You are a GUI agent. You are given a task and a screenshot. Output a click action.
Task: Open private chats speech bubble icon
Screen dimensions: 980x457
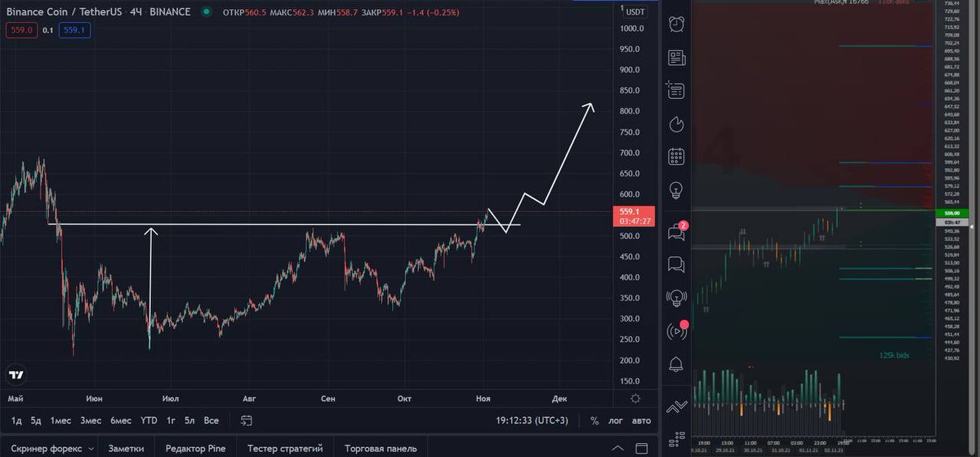coord(676,264)
